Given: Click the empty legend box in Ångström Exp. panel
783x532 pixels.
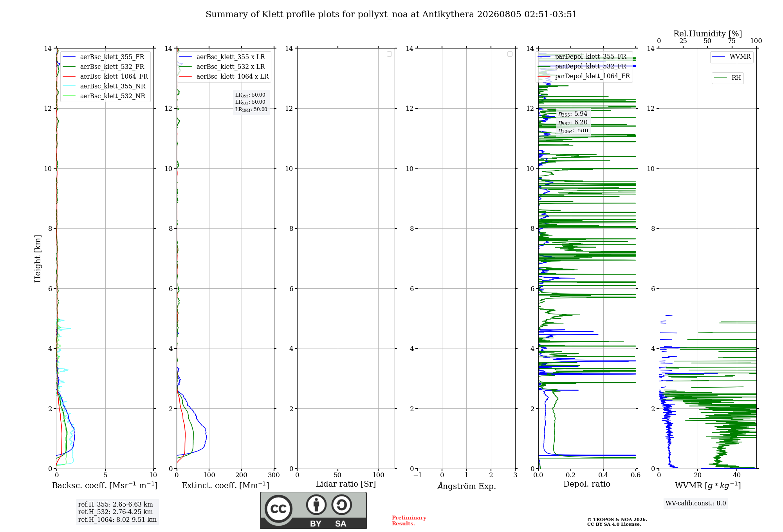Looking at the screenshot, I should [x=510, y=54].
